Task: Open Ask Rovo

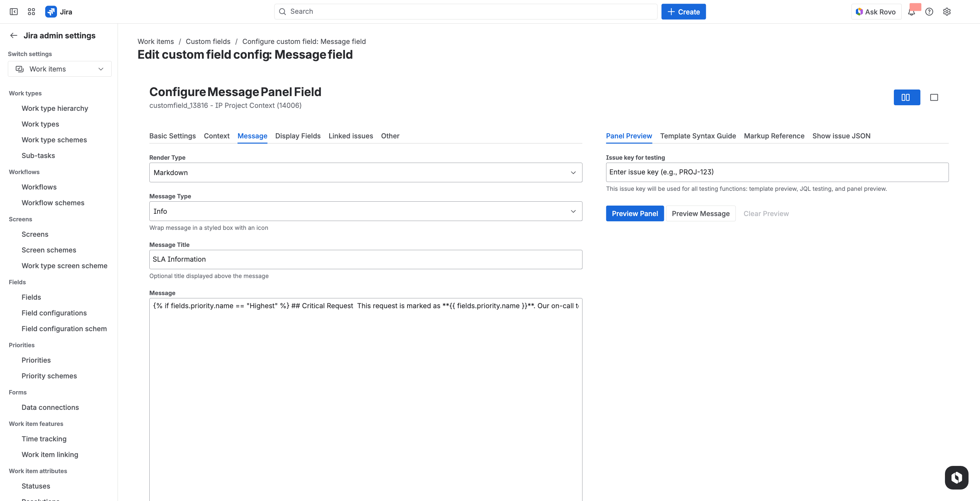Action: pos(876,11)
